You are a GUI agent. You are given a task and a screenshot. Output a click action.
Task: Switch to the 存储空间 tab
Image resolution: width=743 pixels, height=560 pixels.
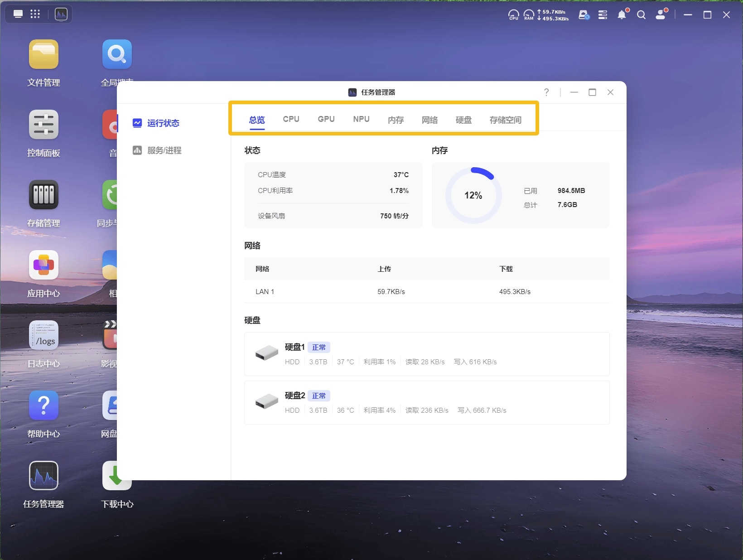[506, 120]
